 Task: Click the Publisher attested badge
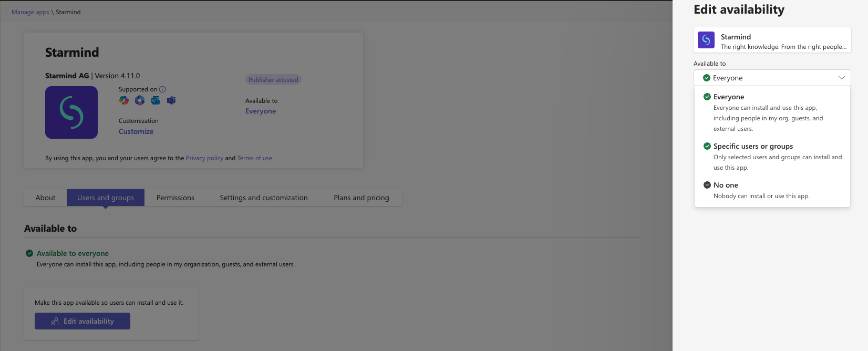[x=273, y=80]
